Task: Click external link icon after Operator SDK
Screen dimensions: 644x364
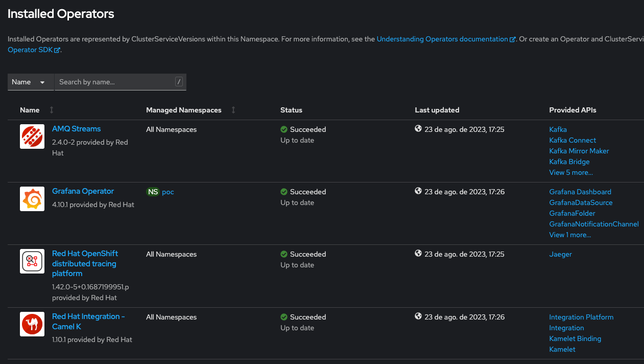Action: coord(57,50)
